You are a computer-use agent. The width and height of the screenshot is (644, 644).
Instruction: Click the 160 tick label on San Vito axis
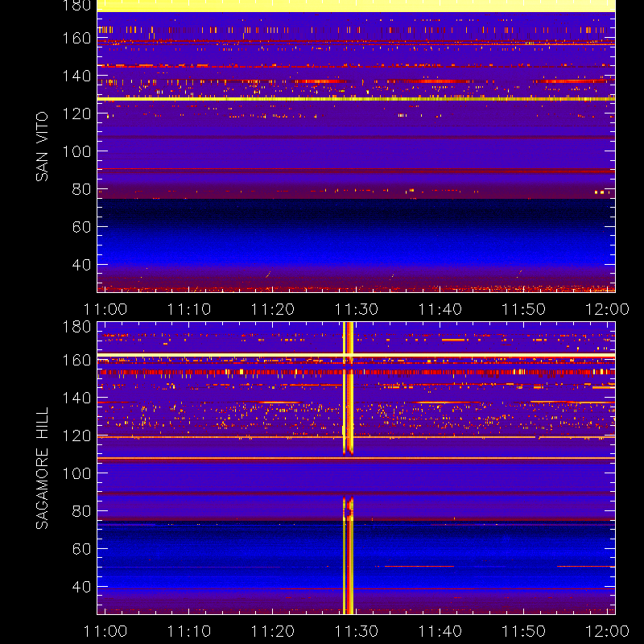tap(76, 38)
